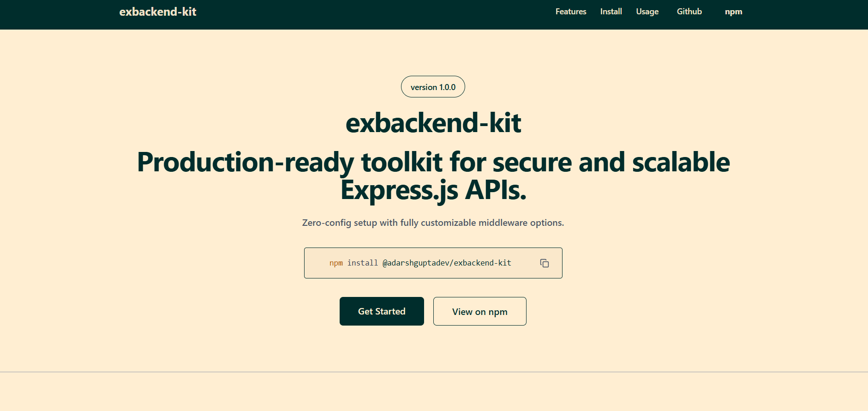Click the 'Production-ready toolkit' headline

(x=433, y=176)
